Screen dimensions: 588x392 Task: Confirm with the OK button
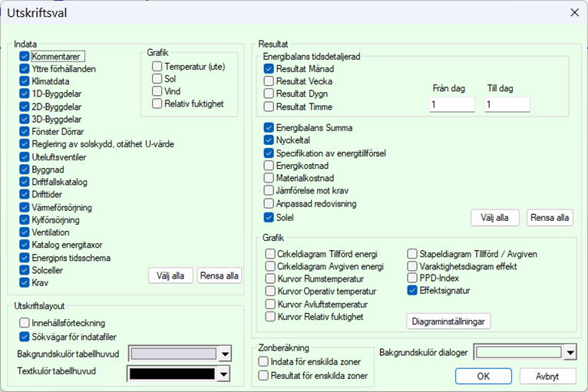483,377
